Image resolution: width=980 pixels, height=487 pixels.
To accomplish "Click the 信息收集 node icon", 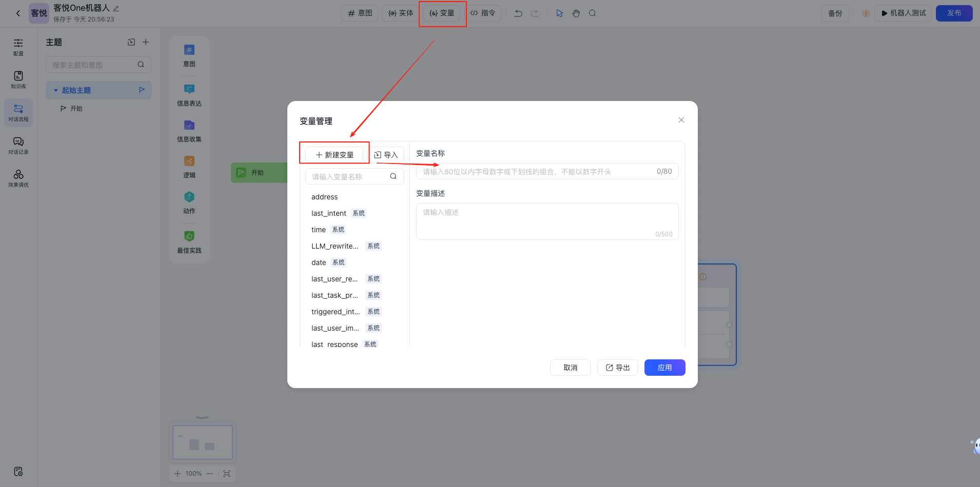I will click(x=189, y=126).
